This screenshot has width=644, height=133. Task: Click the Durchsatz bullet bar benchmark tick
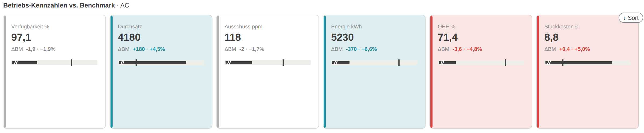136,63
